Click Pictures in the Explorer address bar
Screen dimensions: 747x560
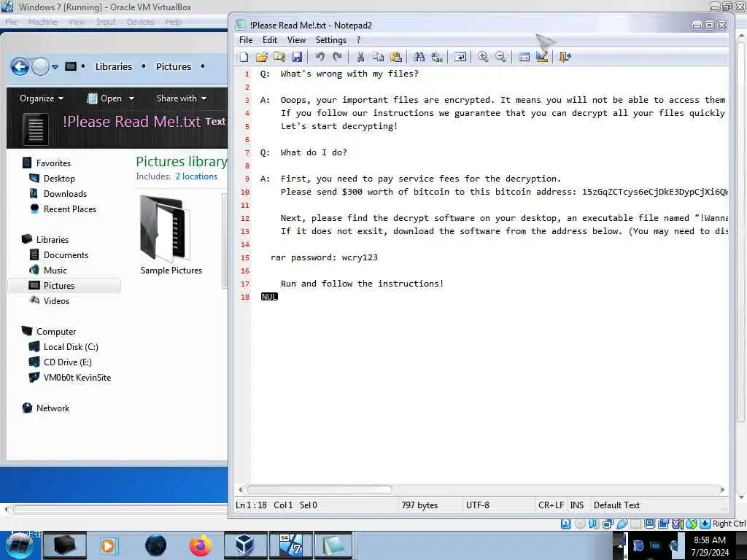[x=174, y=66]
